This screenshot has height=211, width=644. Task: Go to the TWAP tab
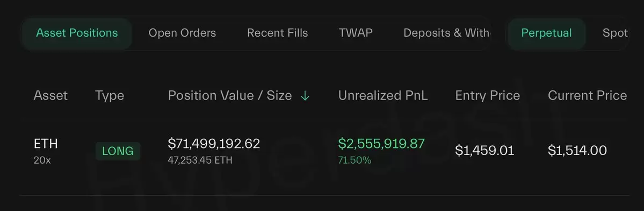click(x=356, y=33)
